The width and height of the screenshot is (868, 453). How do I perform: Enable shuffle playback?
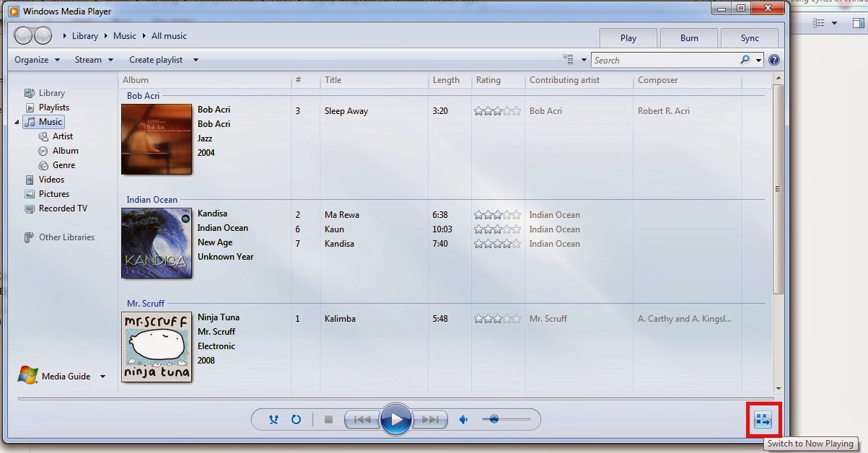(273, 419)
